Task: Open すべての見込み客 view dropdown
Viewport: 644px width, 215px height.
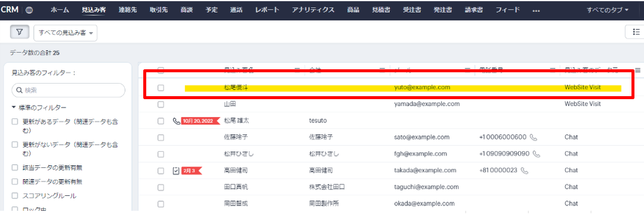Action: (x=65, y=32)
